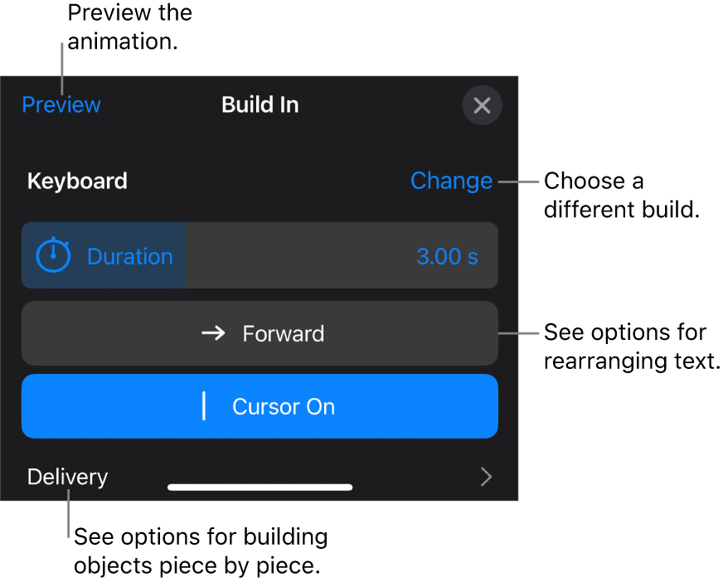Click the unfilled gray Duration slider track
The height and width of the screenshot is (587, 728).
(298, 255)
